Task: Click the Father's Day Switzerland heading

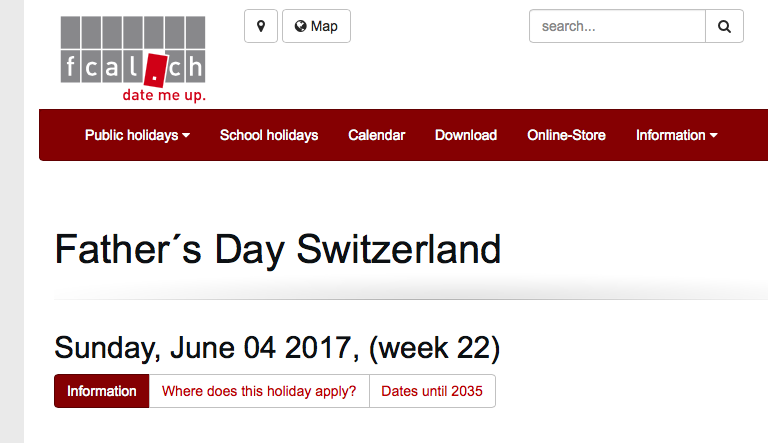Action: (x=278, y=249)
